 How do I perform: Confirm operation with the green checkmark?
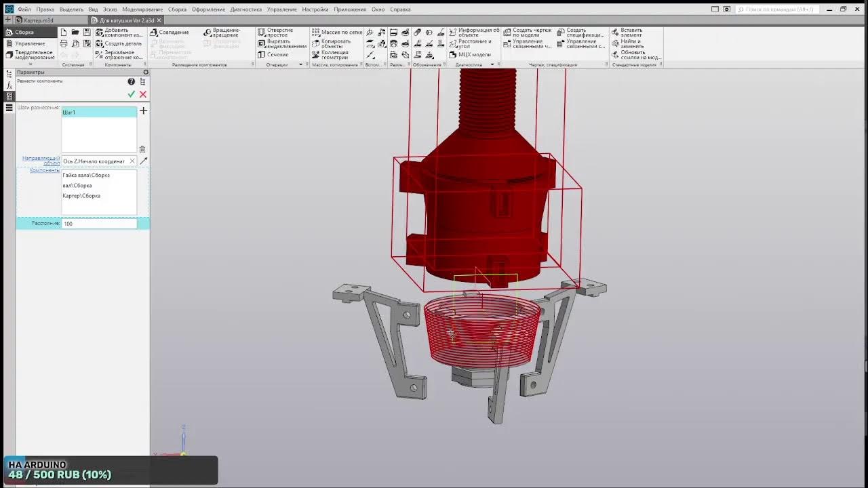coord(132,94)
